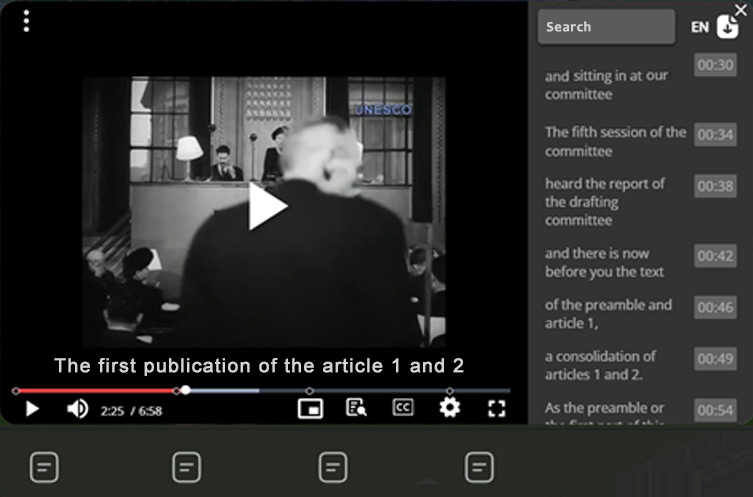Seek to the chapter marker just left of the playhead
The height and width of the screenshot is (497, 753).
click(176, 391)
